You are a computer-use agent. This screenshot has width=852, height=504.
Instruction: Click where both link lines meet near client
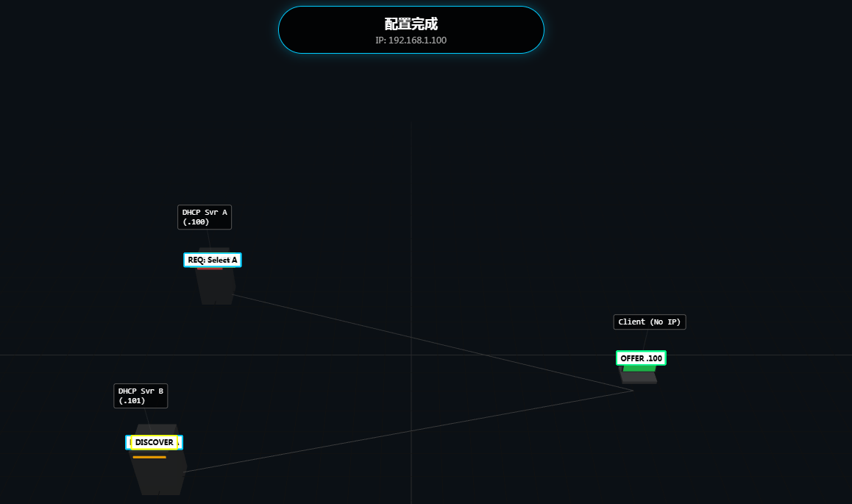[633, 391]
